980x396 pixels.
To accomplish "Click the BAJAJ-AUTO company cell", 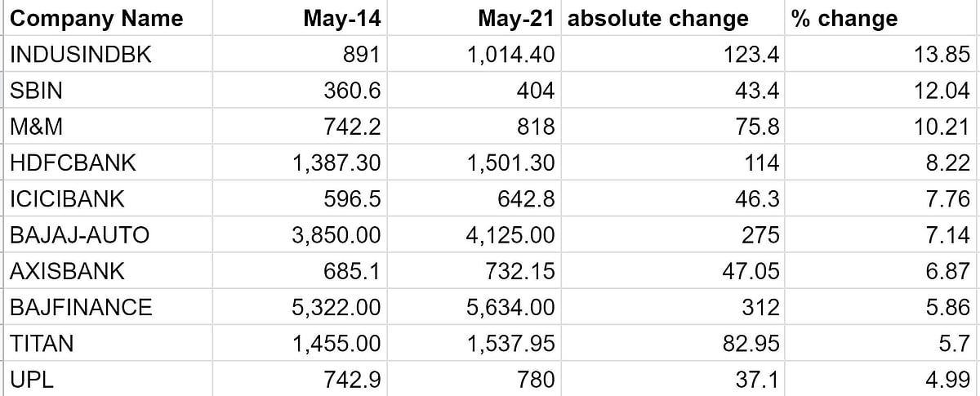I will click(x=79, y=235).
